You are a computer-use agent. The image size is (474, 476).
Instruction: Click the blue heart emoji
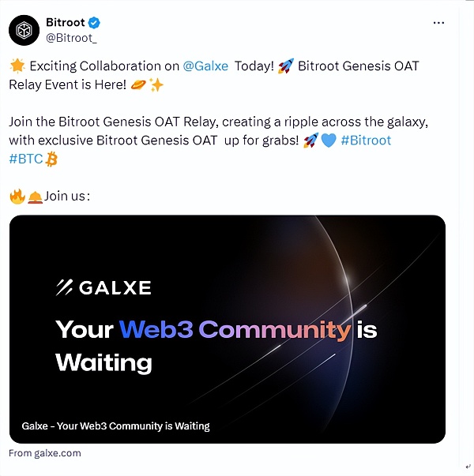pos(328,141)
